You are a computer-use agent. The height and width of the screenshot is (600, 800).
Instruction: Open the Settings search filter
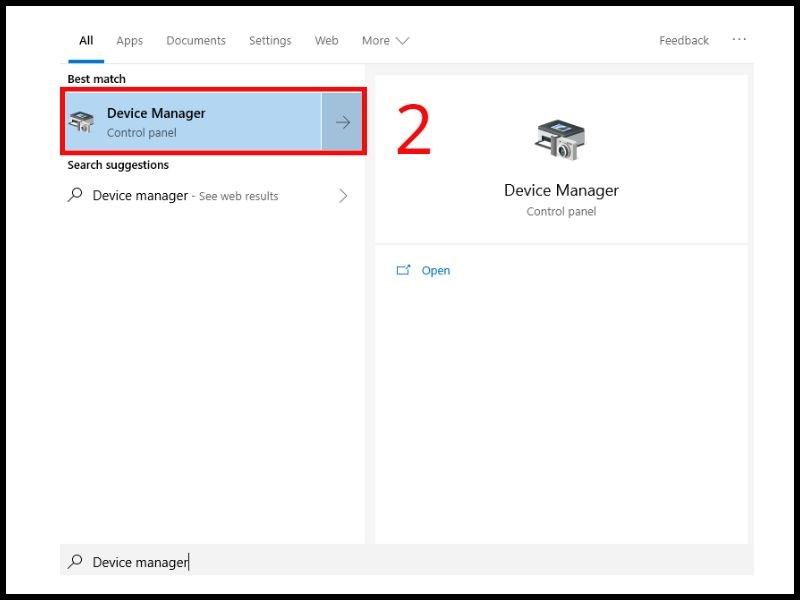click(x=270, y=40)
